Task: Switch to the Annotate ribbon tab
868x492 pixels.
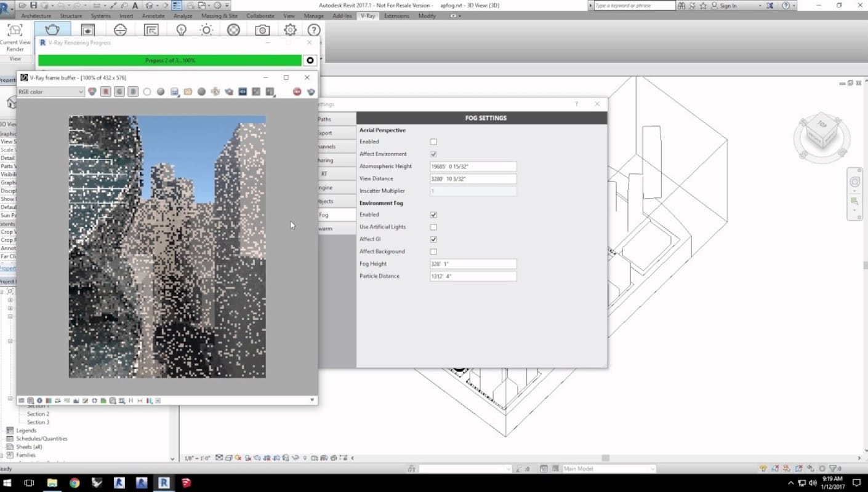Action: click(153, 16)
